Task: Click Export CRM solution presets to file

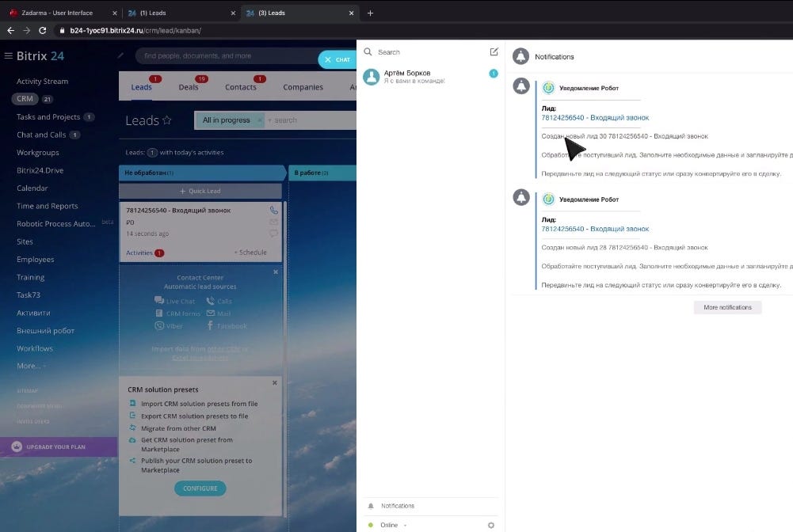Action: coord(194,416)
